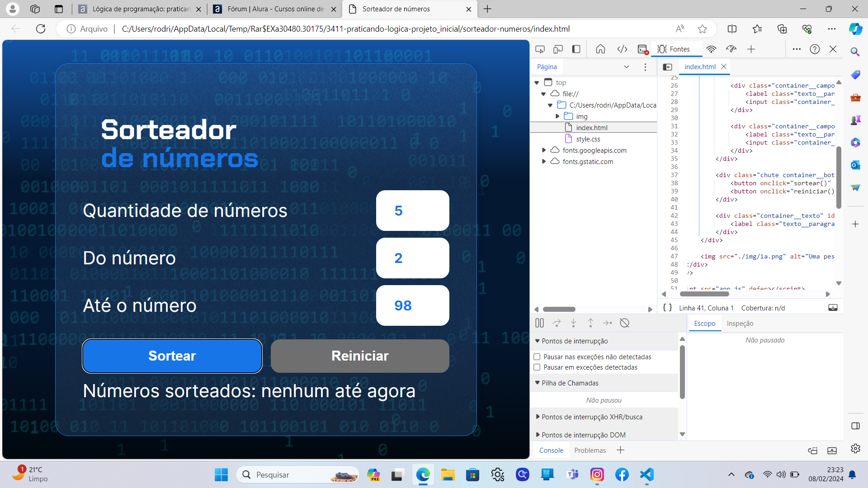Click the Reiniciar button

[360, 356]
